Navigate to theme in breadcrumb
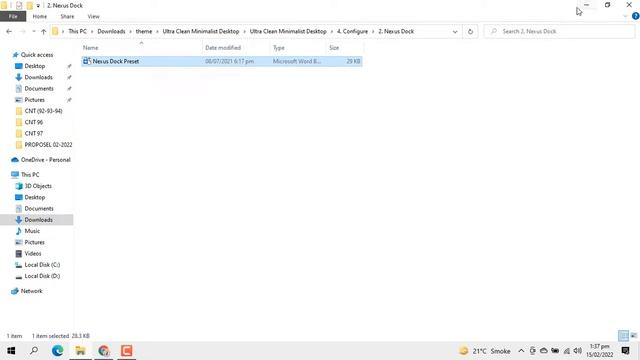This screenshot has height=360, width=640. click(144, 31)
